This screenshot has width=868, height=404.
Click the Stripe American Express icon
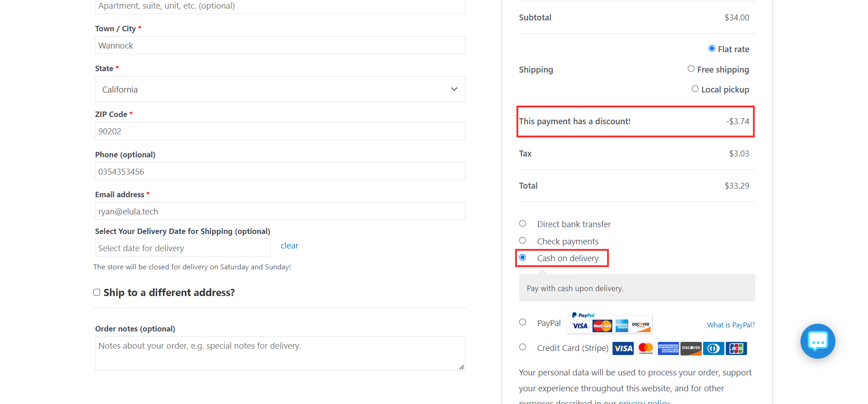pos(668,348)
